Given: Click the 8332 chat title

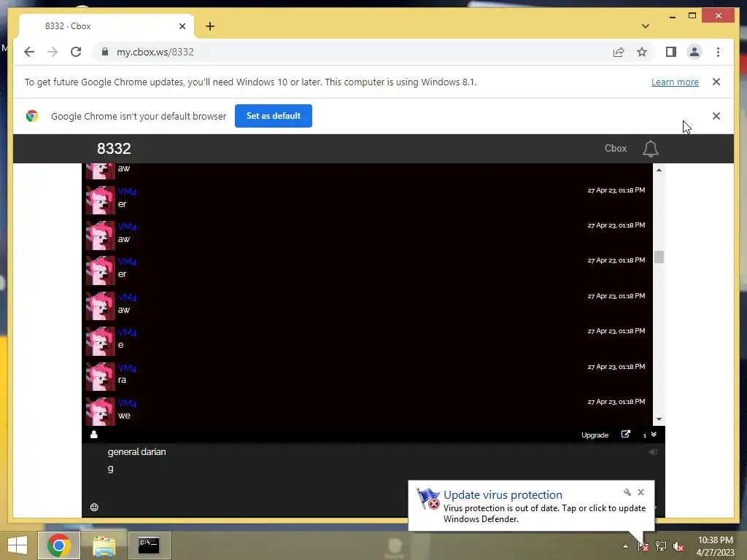Looking at the screenshot, I should (x=114, y=149).
